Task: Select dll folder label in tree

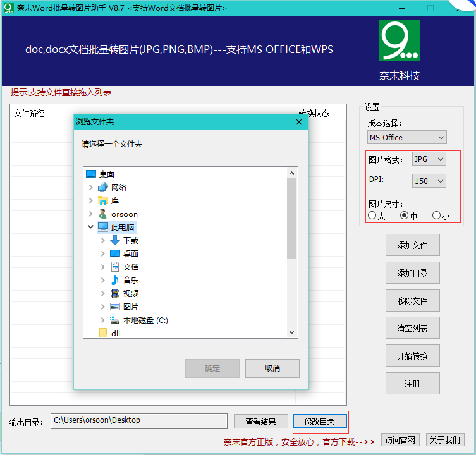Action: click(116, 333)
